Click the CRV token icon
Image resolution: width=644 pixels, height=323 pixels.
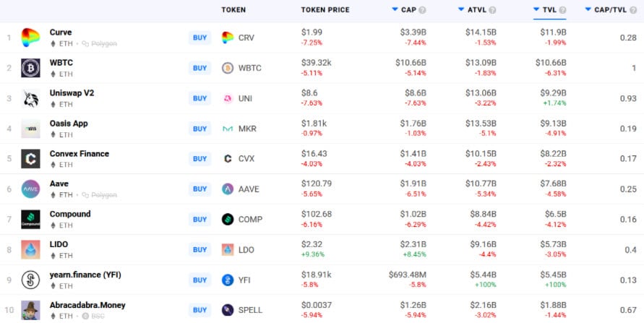(x=228, y=38)
